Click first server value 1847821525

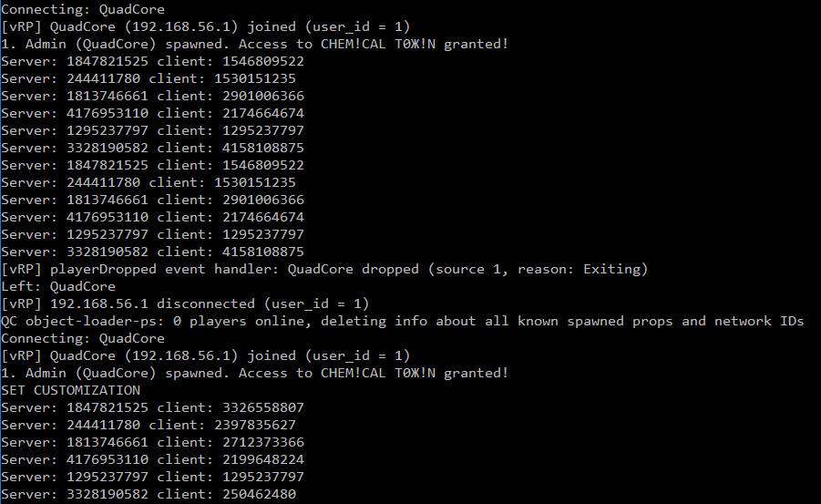(108, 61)
